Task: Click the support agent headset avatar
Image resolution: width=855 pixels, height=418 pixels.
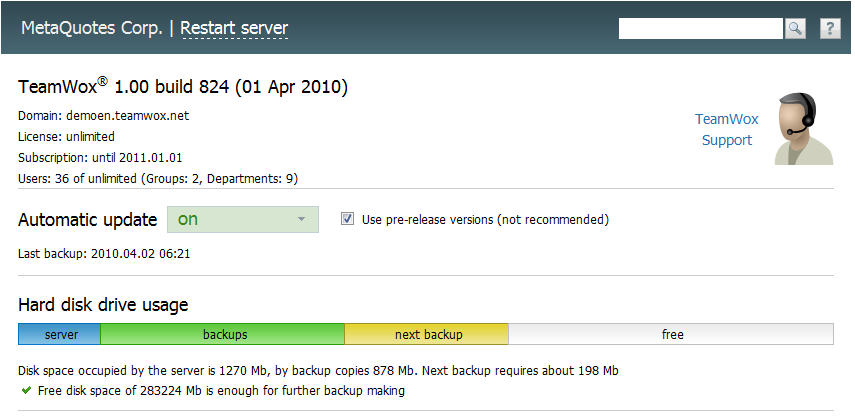Action: click(x=804, y=129)
